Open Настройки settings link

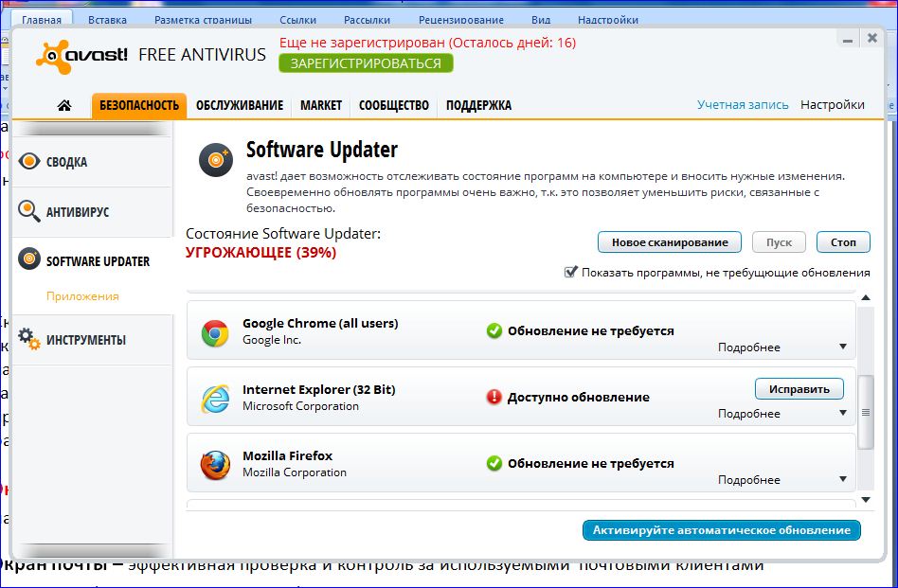coord(832,105)
